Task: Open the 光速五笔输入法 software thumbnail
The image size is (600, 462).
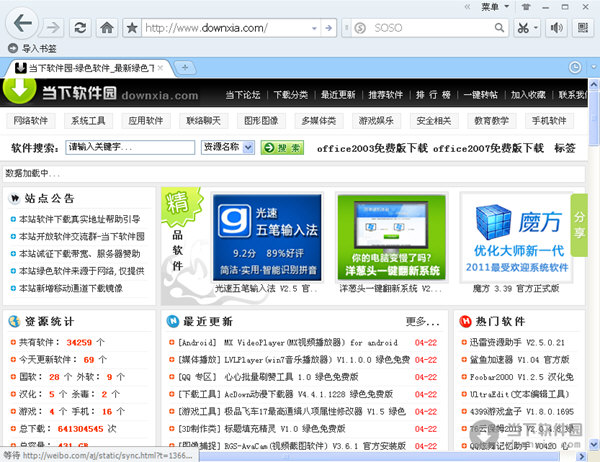Action: 267,238
